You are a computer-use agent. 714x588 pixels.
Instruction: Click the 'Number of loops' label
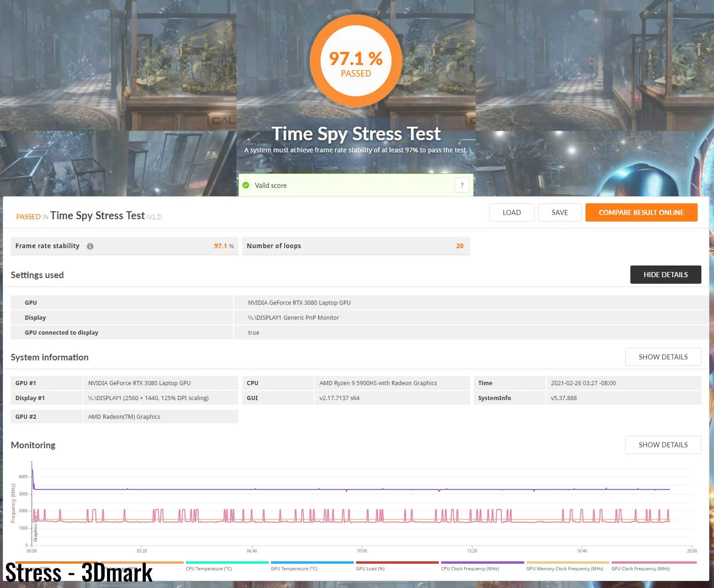click(x=274, y=246)
